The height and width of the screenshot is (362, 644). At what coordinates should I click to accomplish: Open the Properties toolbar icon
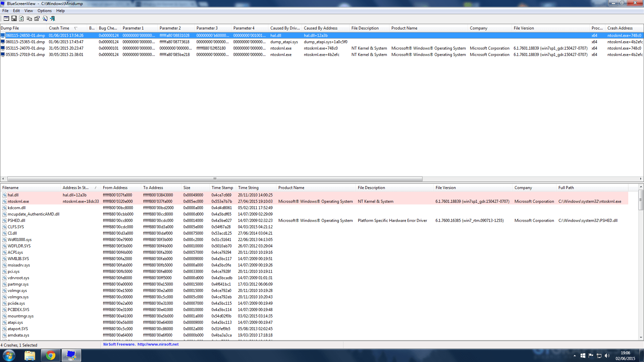click(x=37, y=18)
